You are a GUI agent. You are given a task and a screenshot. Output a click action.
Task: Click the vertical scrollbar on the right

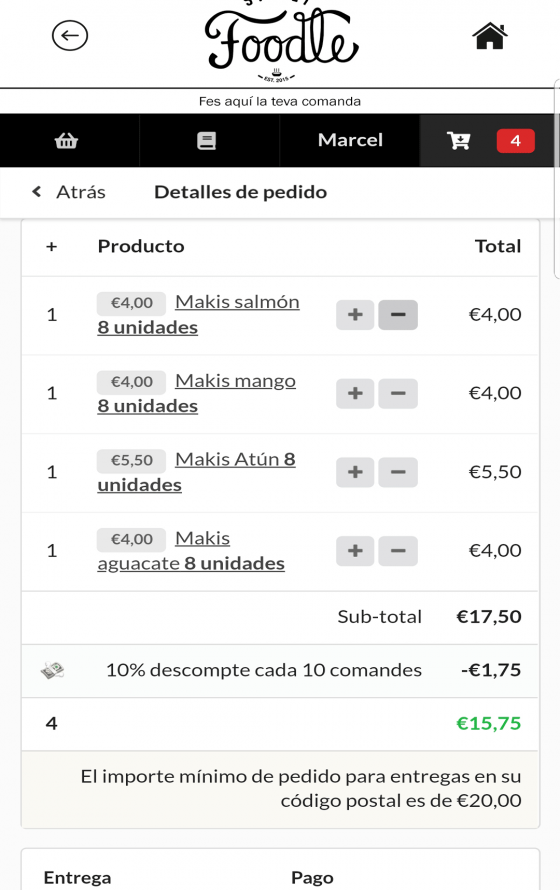(x=557, y=179)
